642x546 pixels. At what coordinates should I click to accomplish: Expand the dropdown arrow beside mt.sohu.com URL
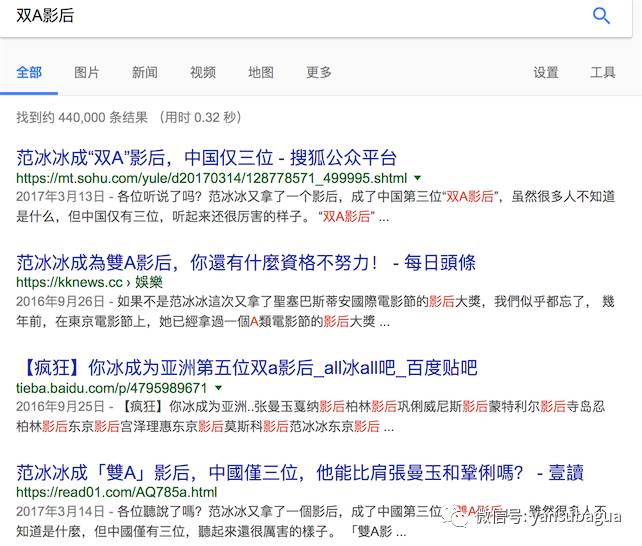pos(417,178)
